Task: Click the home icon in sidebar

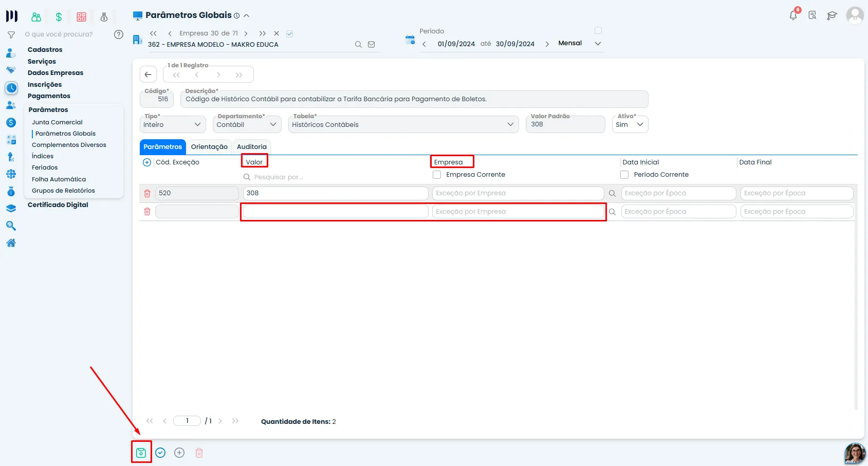Action: click(x=11, y=243)
